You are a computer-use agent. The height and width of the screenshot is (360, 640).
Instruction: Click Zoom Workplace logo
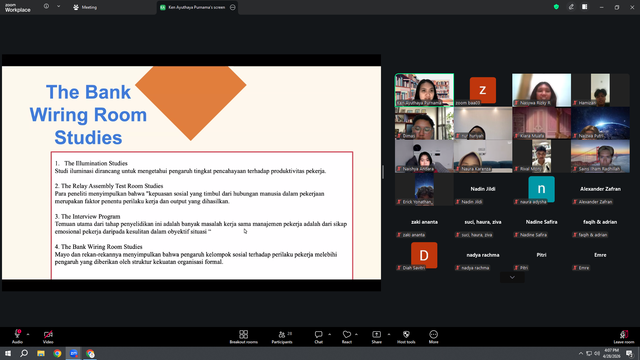click(x=18, y=8)
